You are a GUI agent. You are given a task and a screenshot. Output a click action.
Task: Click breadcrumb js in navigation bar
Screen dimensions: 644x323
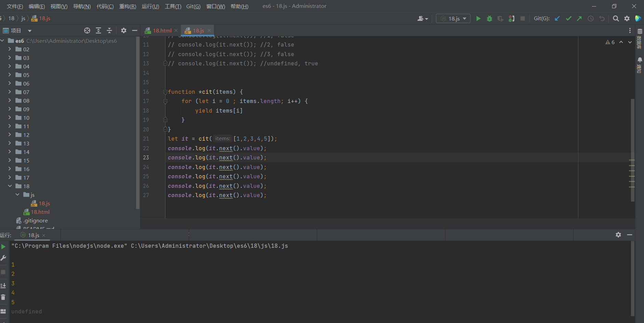[23, 18]
